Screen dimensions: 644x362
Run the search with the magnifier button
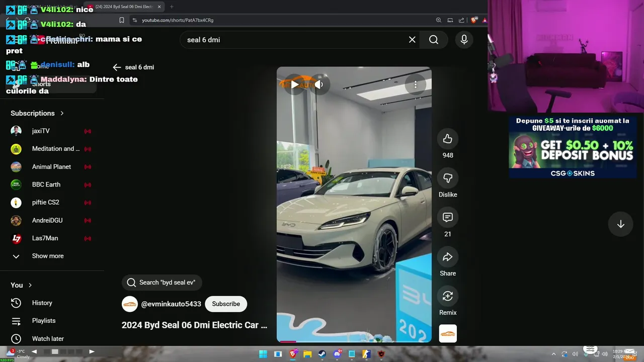click(434, 40)
